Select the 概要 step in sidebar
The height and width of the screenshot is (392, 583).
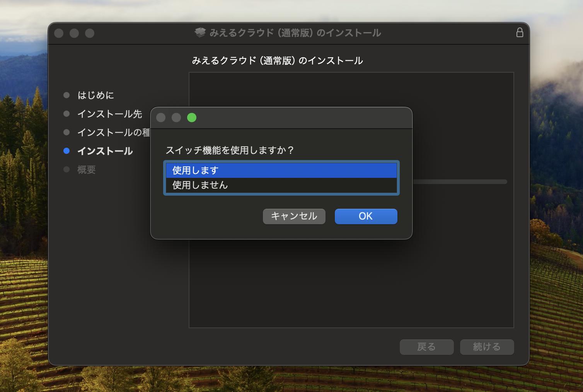87,170
